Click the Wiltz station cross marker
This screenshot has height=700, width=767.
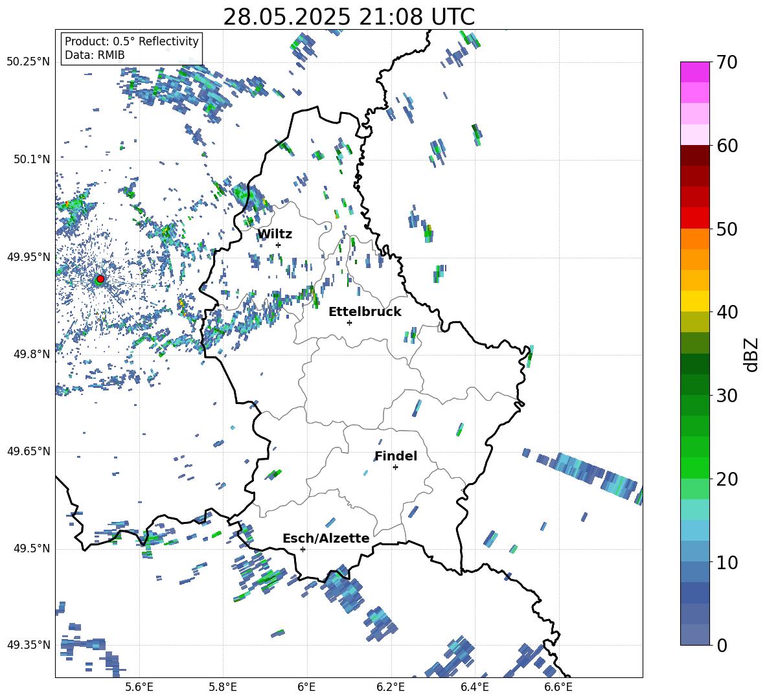tap(279, 245)
